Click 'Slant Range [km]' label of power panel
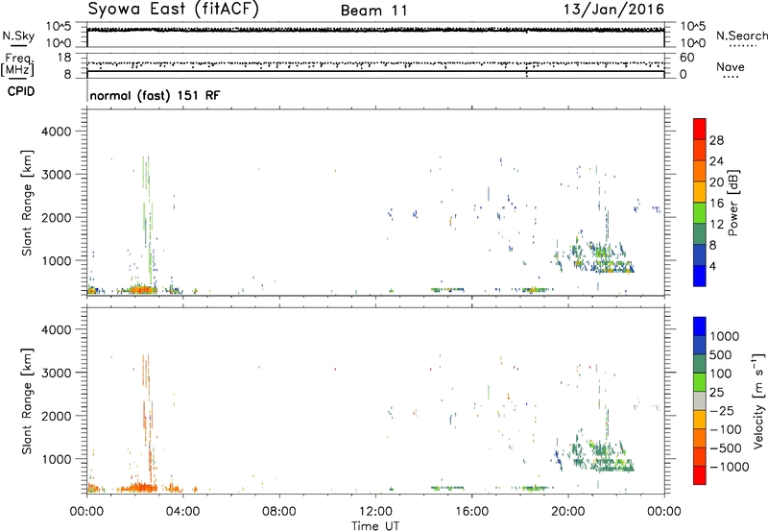 [x=27, y=203]
